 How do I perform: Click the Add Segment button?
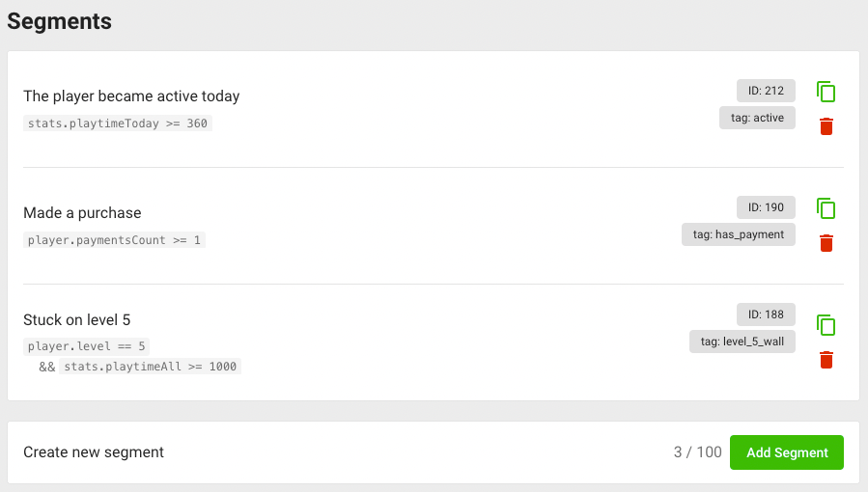click(x=787, y=452)
